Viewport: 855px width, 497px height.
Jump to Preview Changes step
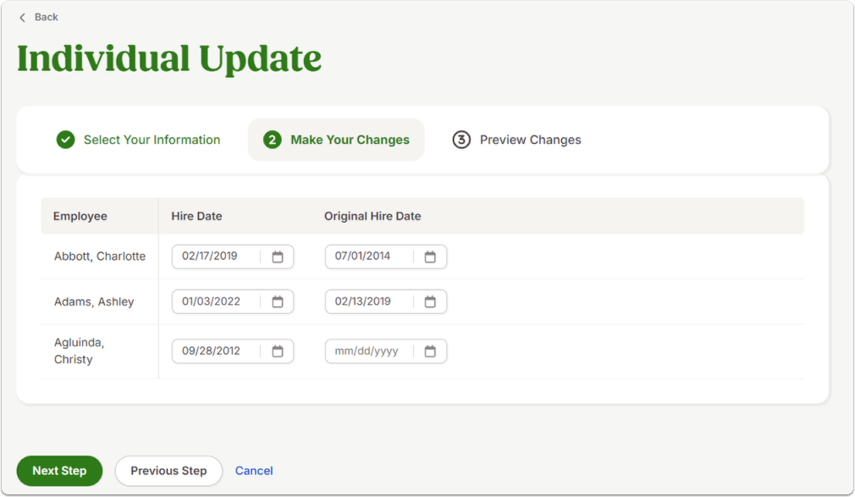tap(516, 140)
